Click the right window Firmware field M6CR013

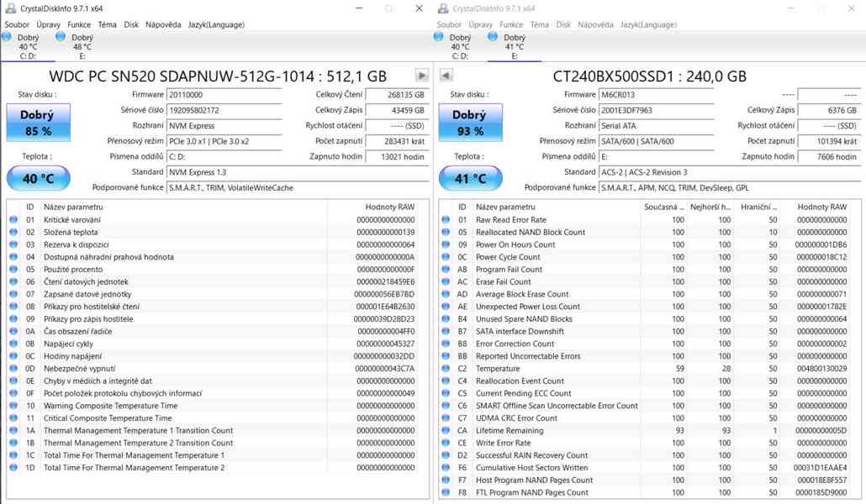coord(657,95)
